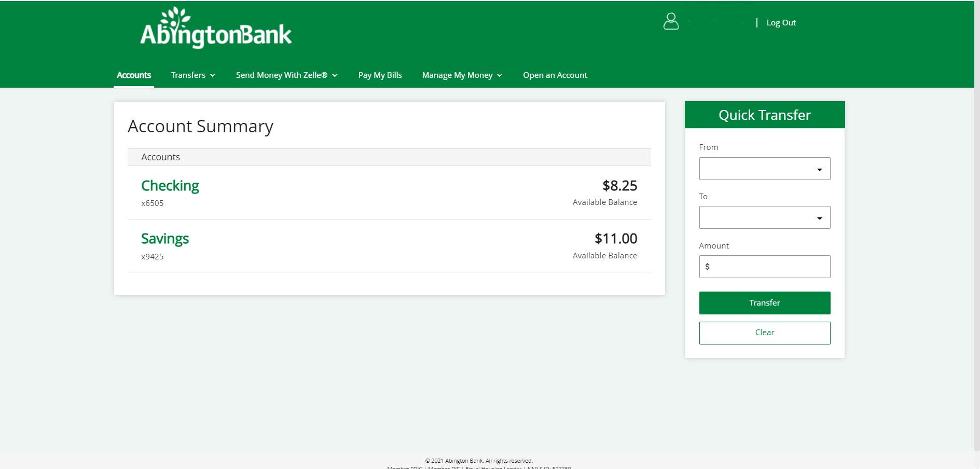
Task: Click the Accounts section header
Action: pyautogui.click(x=160, y=157)
